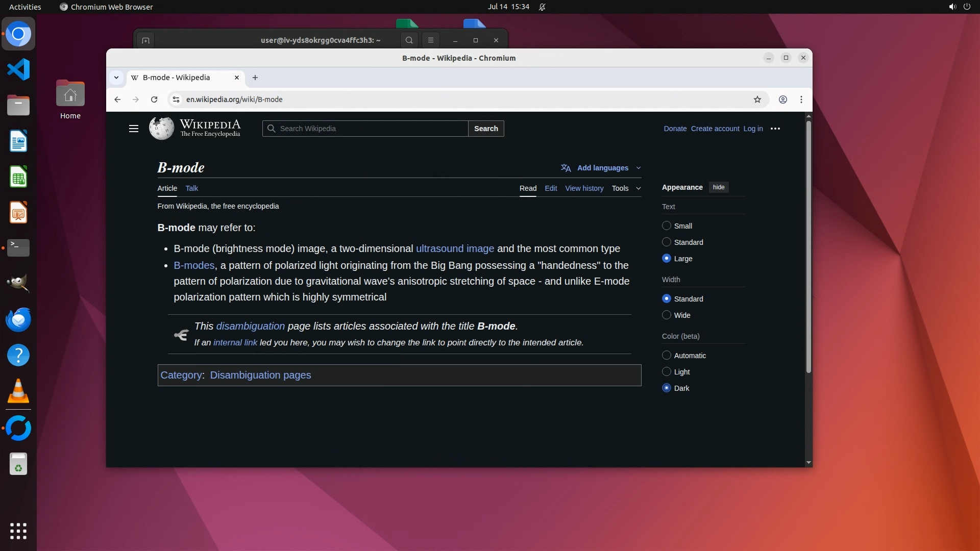Launch VLC from the dock

18,392
